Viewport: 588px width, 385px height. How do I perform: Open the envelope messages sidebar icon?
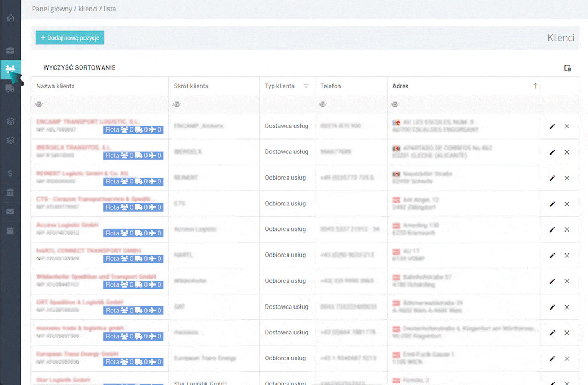(11, 212)
